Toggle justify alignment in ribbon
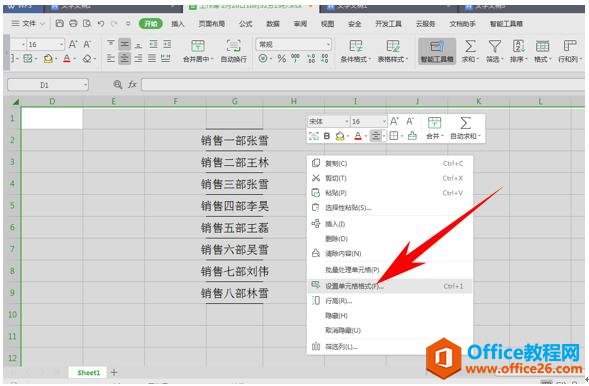 [152, 58]
